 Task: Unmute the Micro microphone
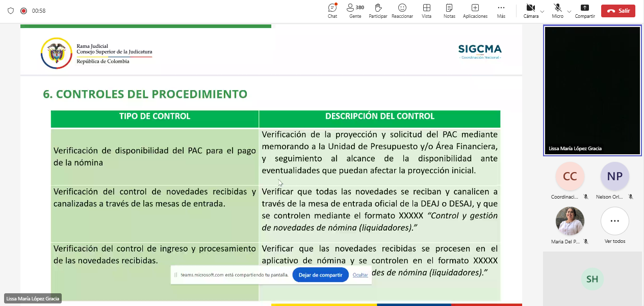point(557,11)
